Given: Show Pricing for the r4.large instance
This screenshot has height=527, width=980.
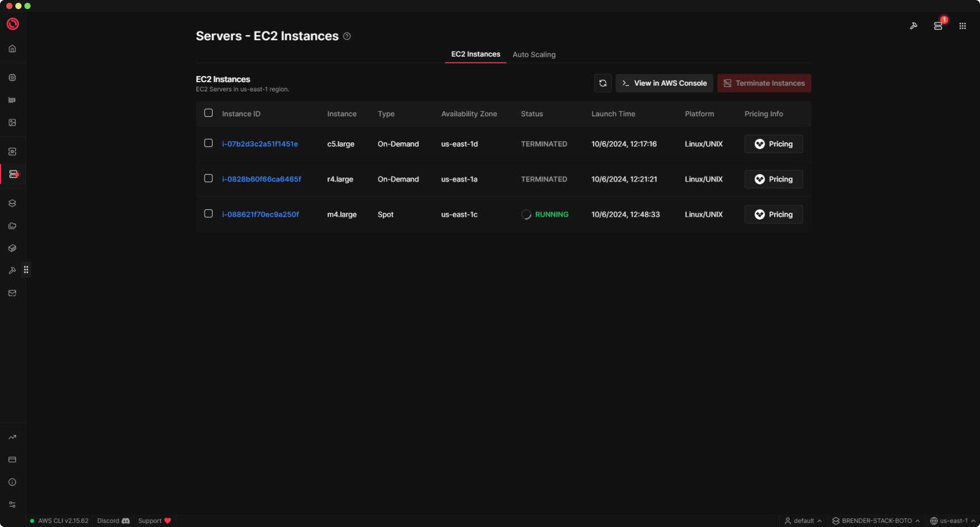Looking at the screenshot, I should pyautogui.click(x=774, y=179).
